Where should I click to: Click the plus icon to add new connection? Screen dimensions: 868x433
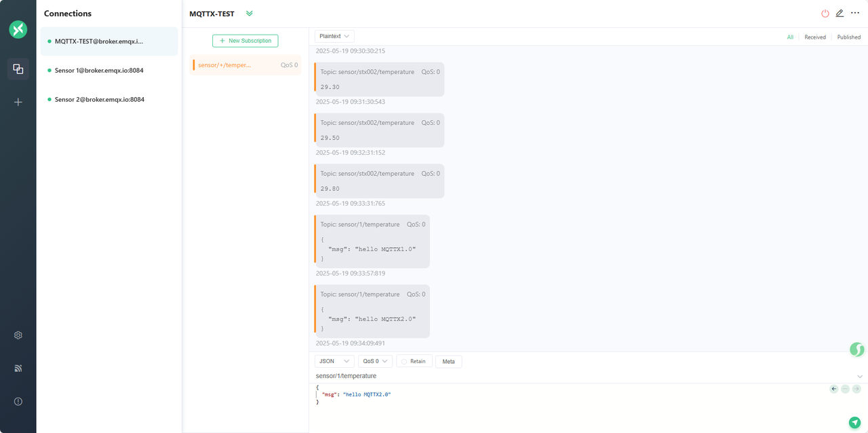pos(18,102)
